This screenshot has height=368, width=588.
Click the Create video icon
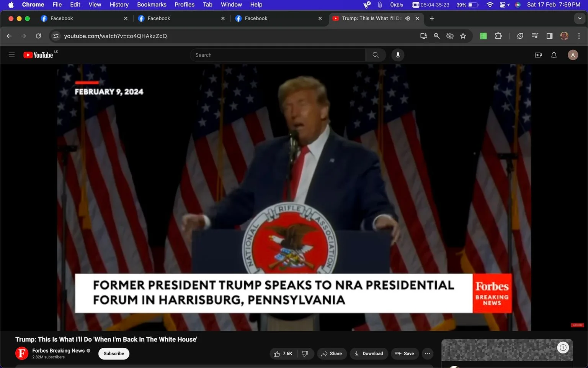coord(538,55)
